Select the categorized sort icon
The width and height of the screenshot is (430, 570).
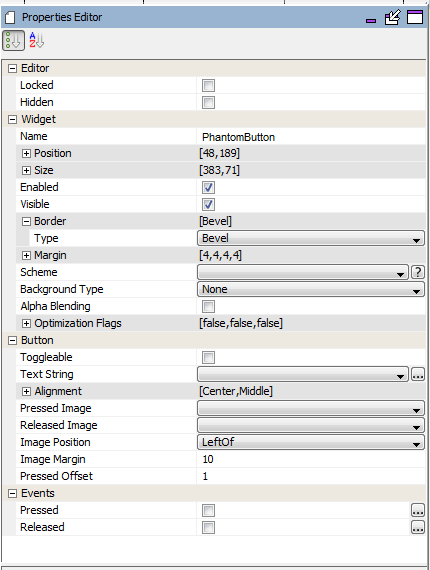[x=13, y=40]
